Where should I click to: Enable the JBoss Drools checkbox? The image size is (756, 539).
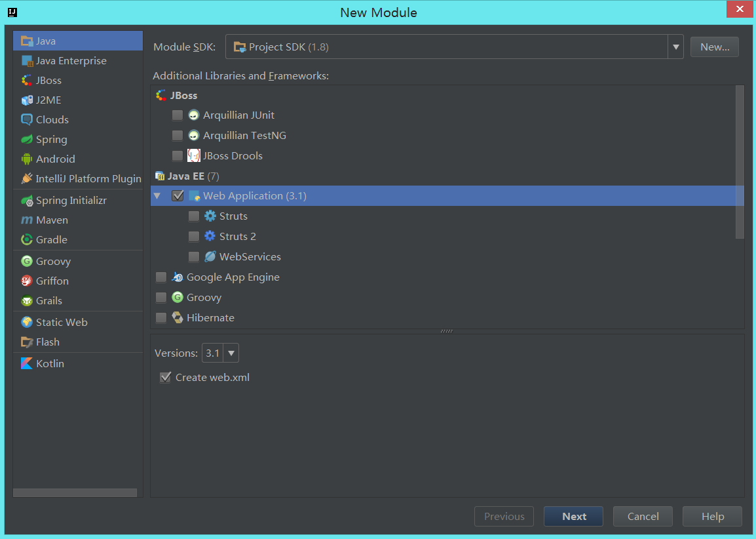[x=178, y=156]
